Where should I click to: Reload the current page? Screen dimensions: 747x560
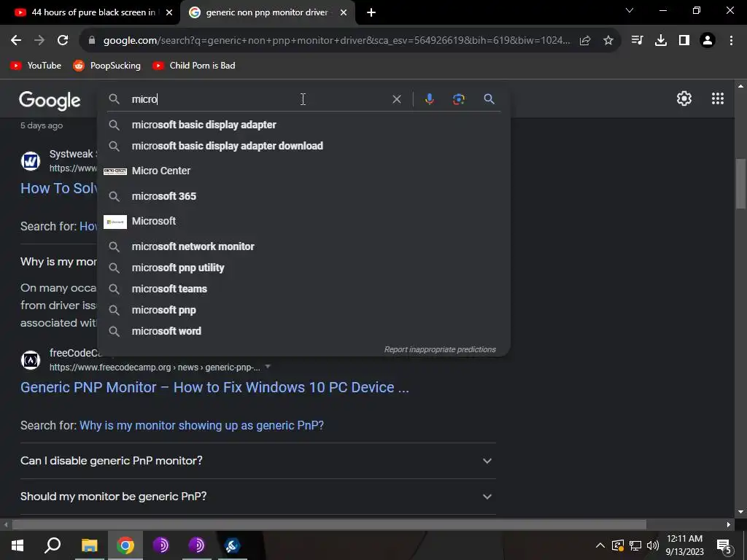coord(63,41)
